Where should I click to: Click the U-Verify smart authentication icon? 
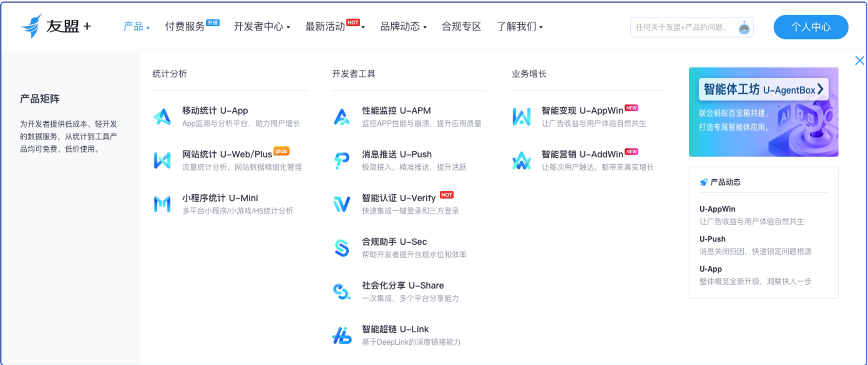[342, 204]
